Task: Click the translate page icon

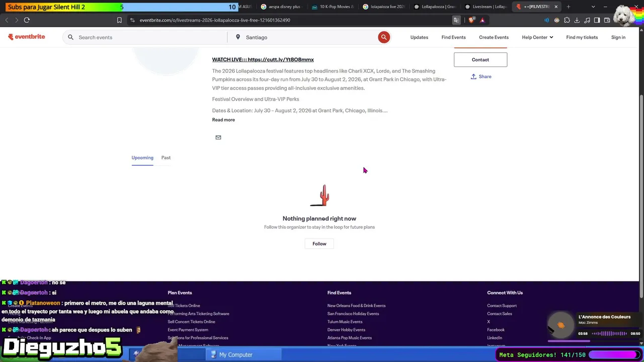Action: click(456, 20)
